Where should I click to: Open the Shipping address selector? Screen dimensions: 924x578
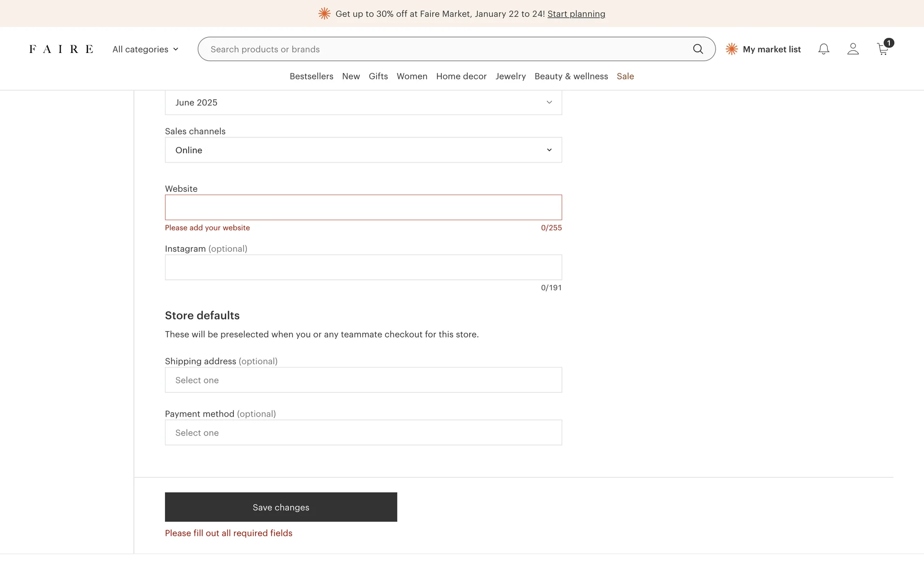[x=363, y=380]
